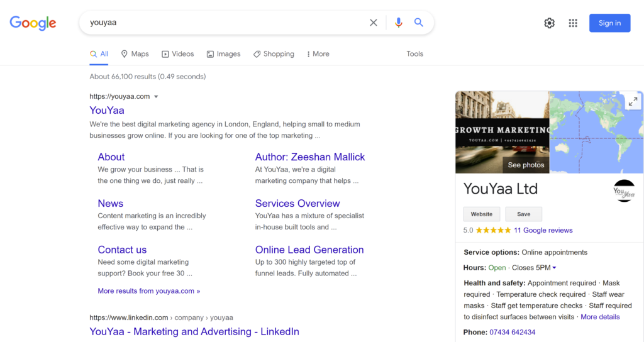Start voice search with the microphone icon

pos(398,23)
